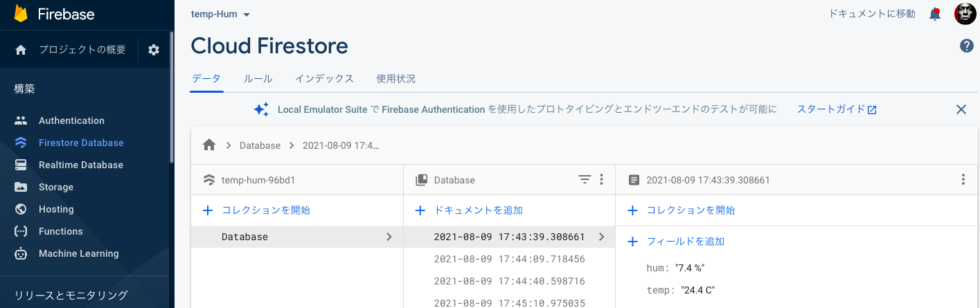
Task: Click the Machine Learning robot icon
Action: point(21,253)
